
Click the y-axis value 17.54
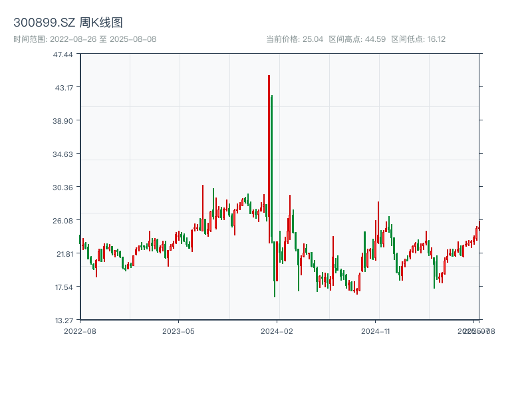pyautogui.click(x=64, y=287)
